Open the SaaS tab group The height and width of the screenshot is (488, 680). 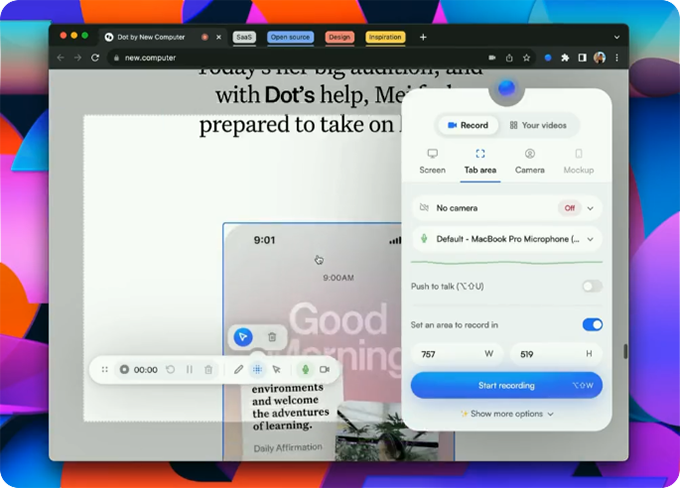(x=244, y=37)
